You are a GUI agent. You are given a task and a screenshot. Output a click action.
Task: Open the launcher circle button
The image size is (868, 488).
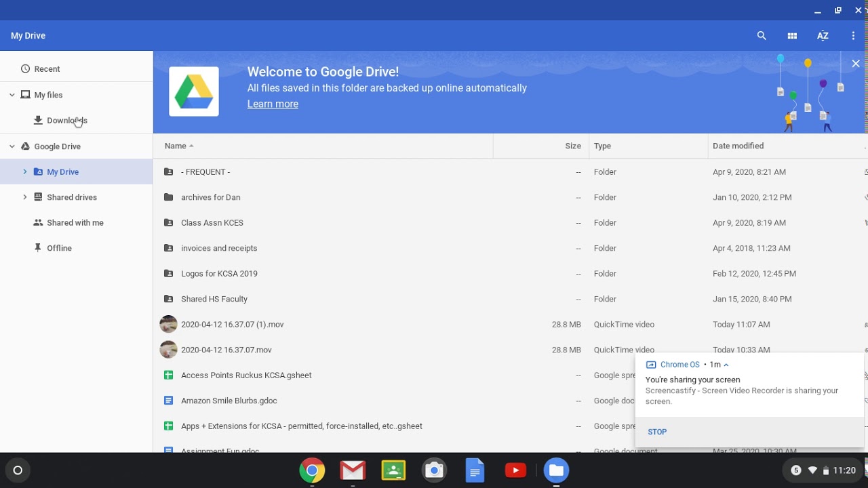pos(18,470)
